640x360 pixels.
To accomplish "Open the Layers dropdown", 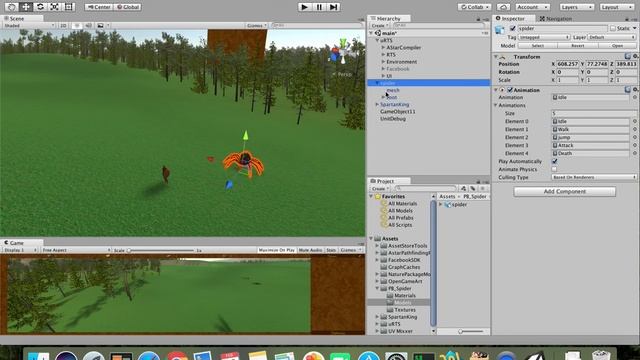I will 576,7.
